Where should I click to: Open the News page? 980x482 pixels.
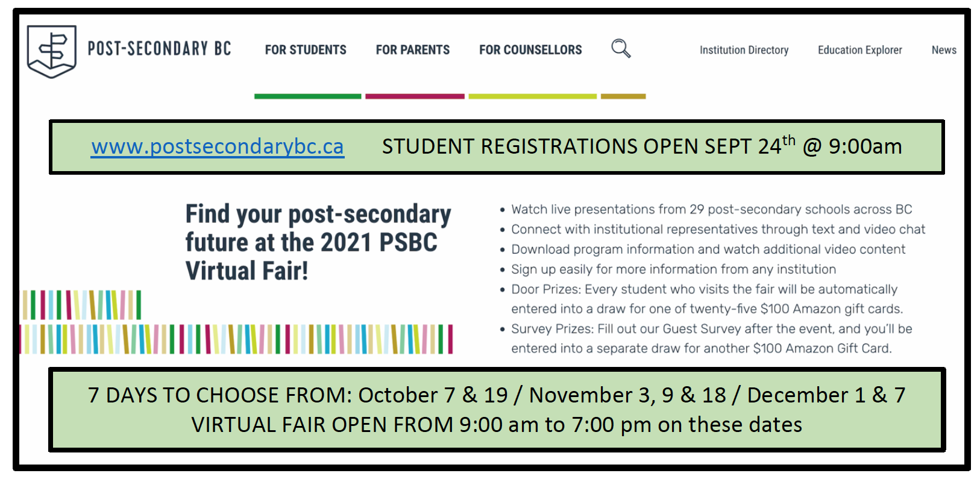944,50
